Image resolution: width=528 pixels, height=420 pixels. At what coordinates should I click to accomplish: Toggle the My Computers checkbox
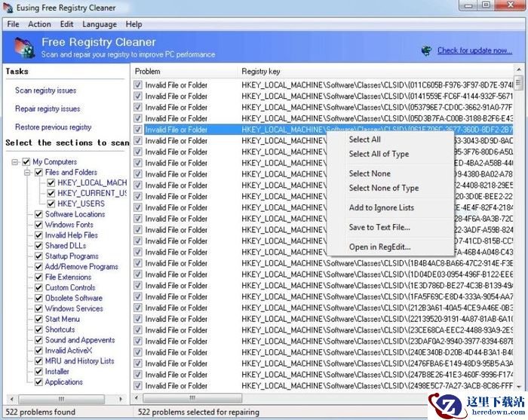pos(26,162)
